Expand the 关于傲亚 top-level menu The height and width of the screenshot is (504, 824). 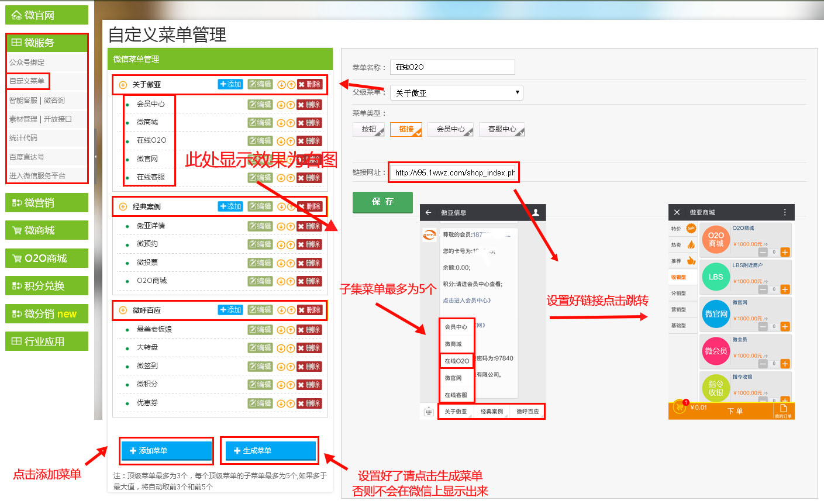123,85
